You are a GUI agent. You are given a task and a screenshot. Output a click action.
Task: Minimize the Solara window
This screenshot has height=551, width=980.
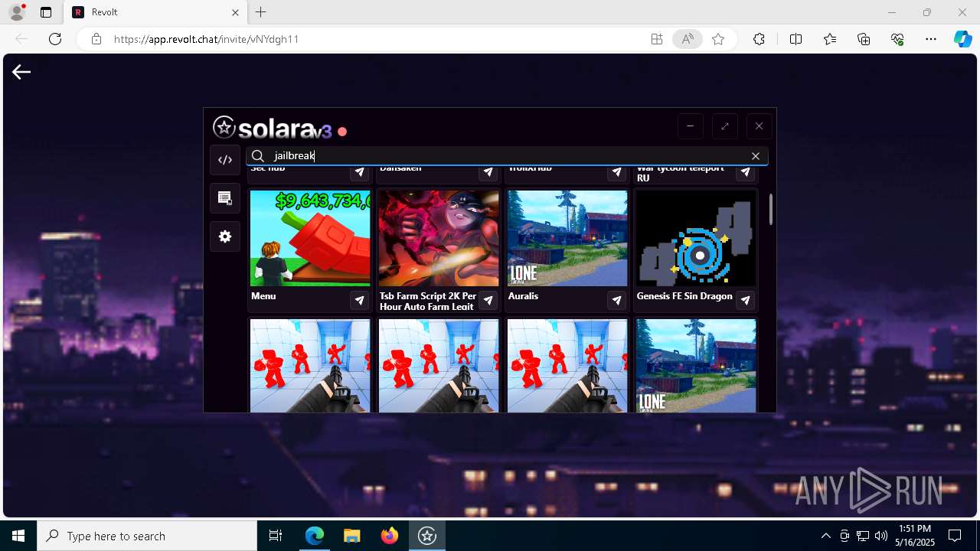[x=690, y=126]
